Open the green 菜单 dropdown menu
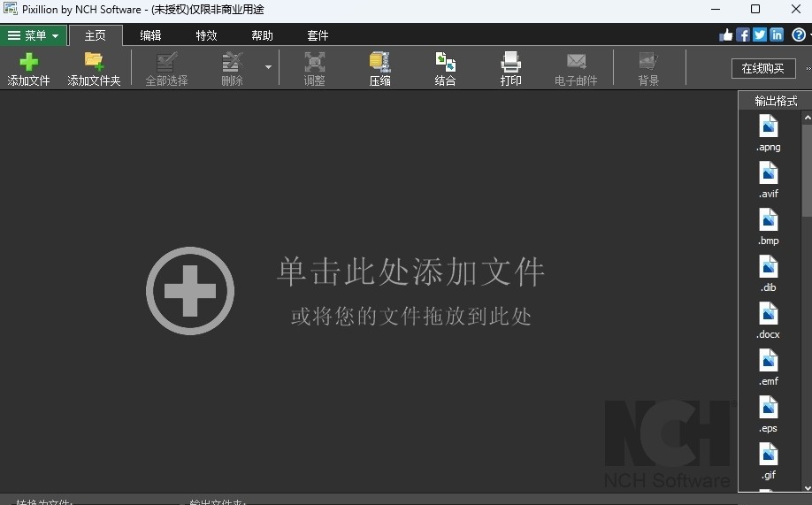This screenshot has height=505, width=812. tap(33, 35)
